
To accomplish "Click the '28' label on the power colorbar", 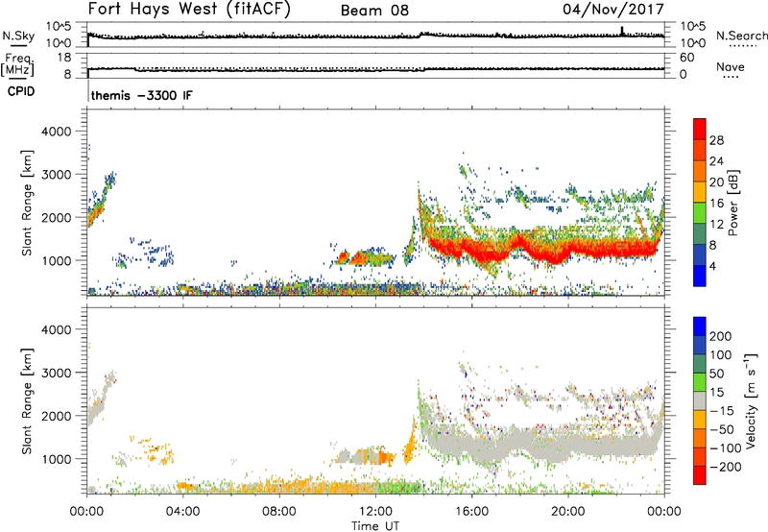I will [716, 140].
